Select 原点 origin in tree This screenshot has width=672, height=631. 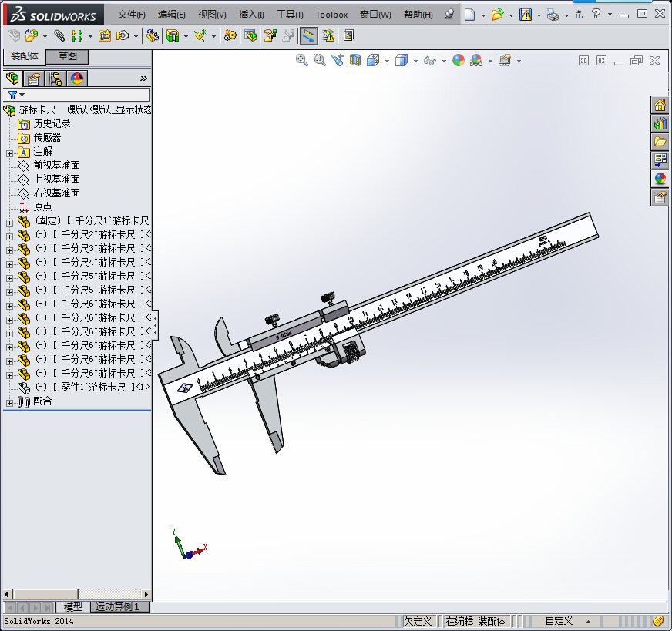[x=42, y=207]
